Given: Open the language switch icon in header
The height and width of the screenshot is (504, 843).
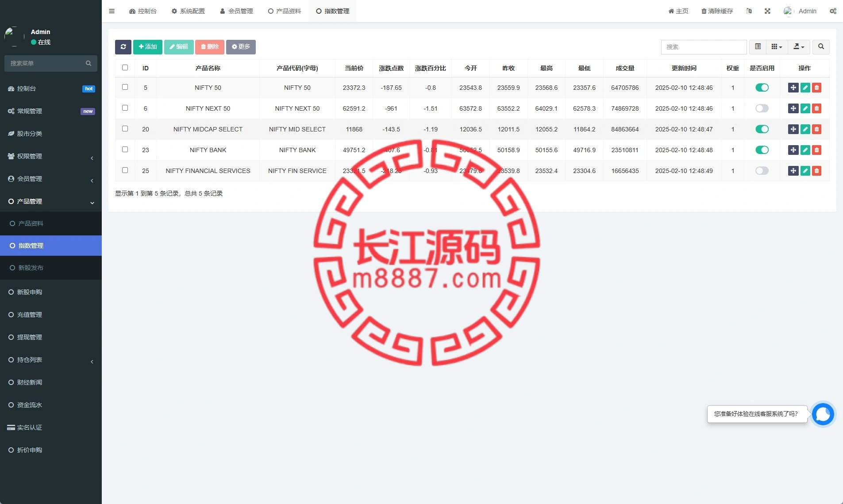Looking at the screenshot, I should tap(749, 11).
